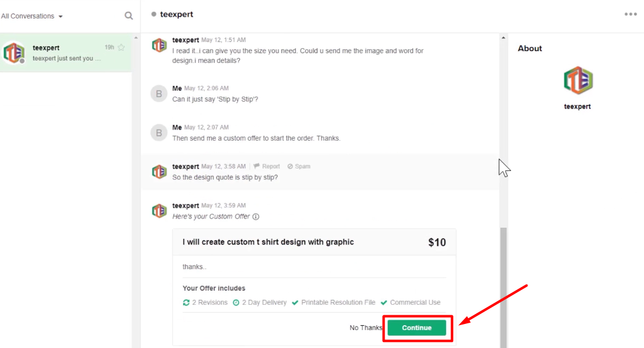Star the teexpert conversation
The image size is (644, 348).
click(121, 48)
